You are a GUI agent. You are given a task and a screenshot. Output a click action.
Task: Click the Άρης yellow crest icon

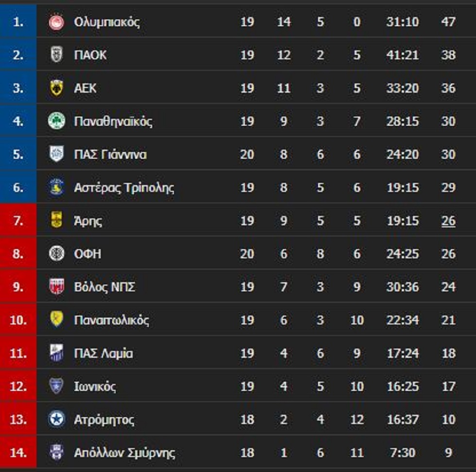[56, 220]
